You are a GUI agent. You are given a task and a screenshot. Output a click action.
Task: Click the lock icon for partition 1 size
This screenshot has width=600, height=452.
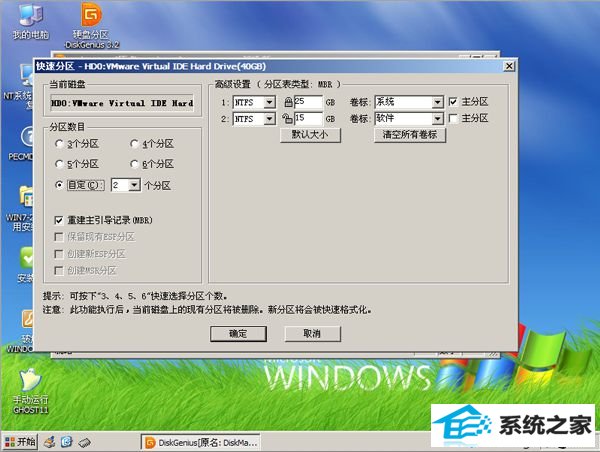288,102
